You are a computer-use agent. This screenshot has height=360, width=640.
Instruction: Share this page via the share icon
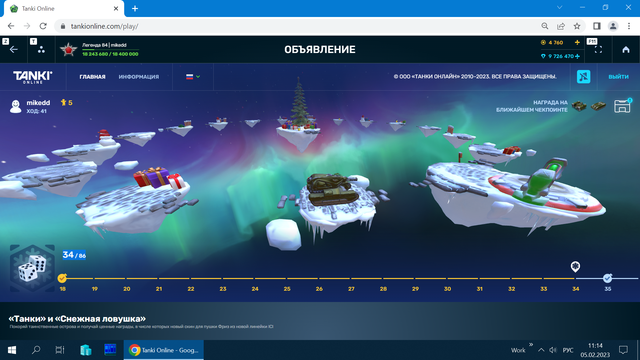point(561,26)
